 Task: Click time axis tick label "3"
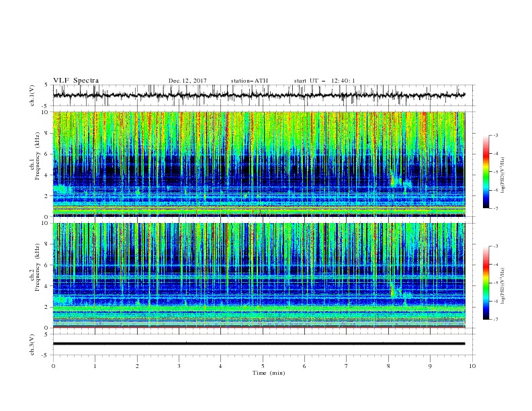pos(179,366)
